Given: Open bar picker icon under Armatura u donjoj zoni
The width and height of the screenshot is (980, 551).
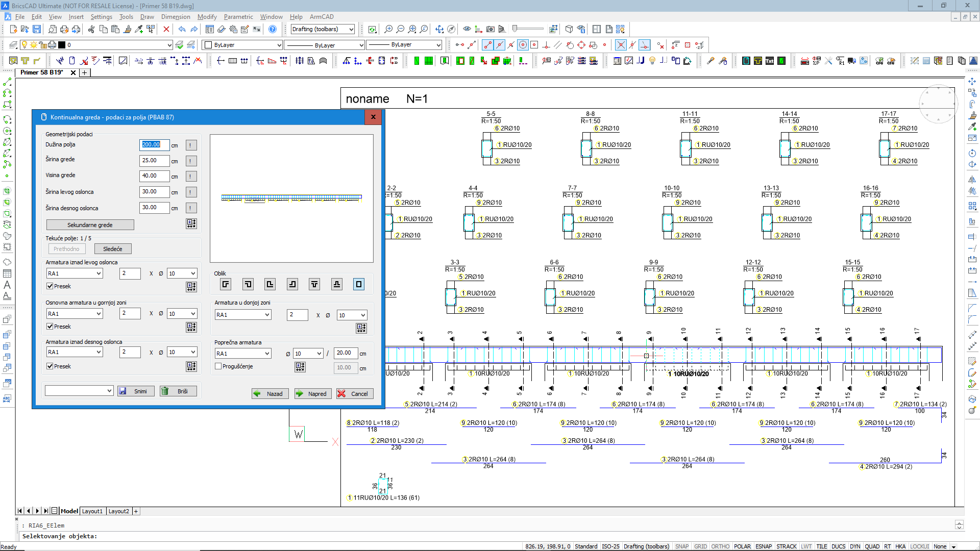Looking at the screenshot, I should [361, 328].
